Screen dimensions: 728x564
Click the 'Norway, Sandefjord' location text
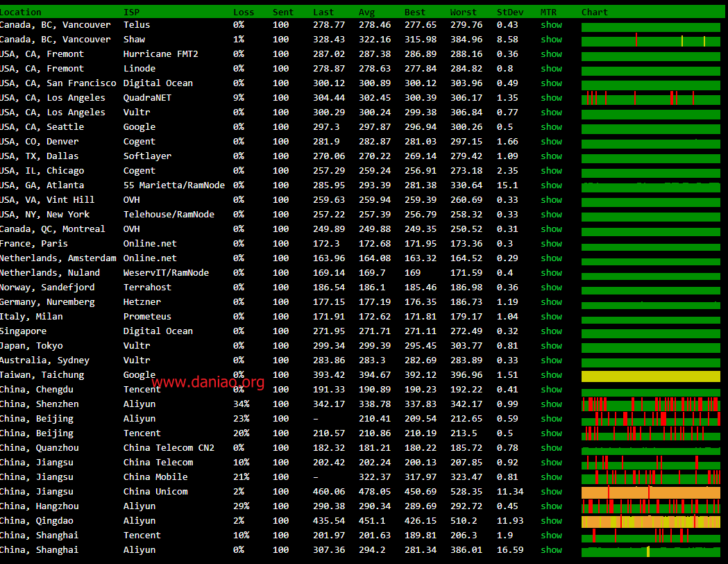pyautogui.click(x=47, y=287)
